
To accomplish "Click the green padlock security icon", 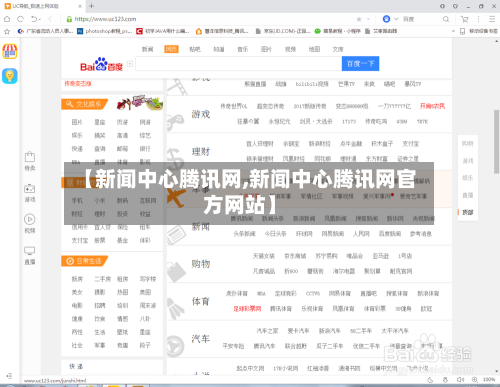I will (69, 19).
